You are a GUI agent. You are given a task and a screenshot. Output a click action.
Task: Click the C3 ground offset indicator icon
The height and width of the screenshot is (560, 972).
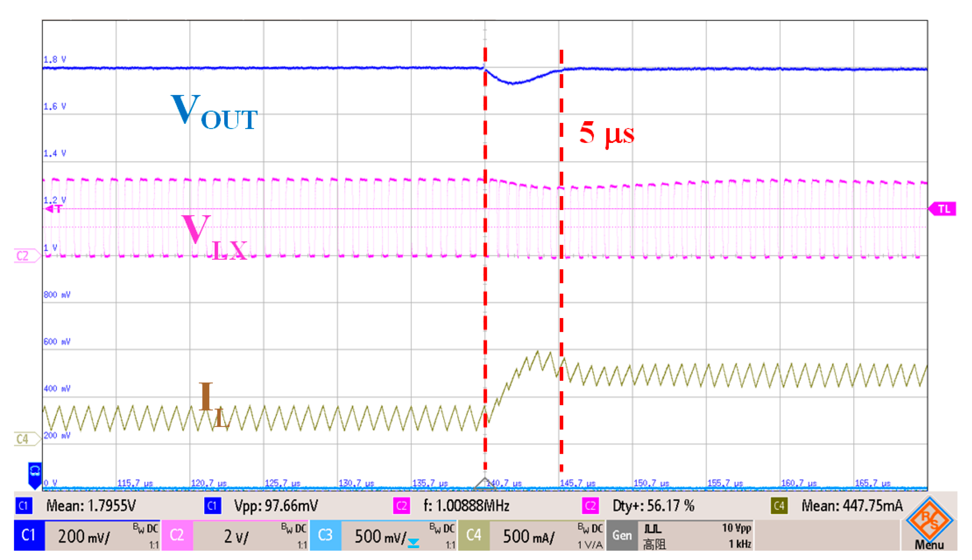(413, 544)
